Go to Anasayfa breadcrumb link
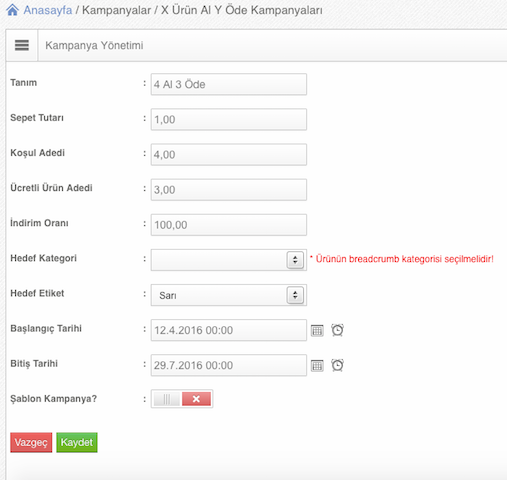Image resolution: width=507 pixels, height=480 pixels. pos(48,10)
